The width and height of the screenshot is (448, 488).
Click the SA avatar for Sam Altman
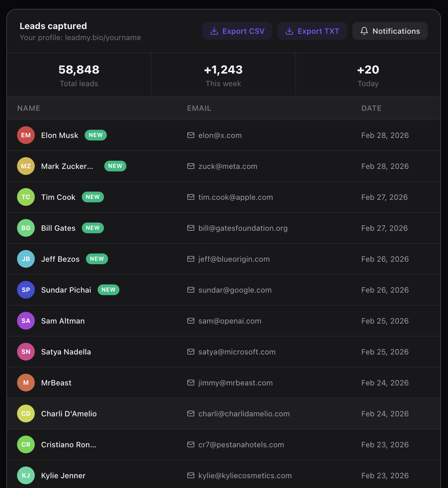tap(26, 321)
